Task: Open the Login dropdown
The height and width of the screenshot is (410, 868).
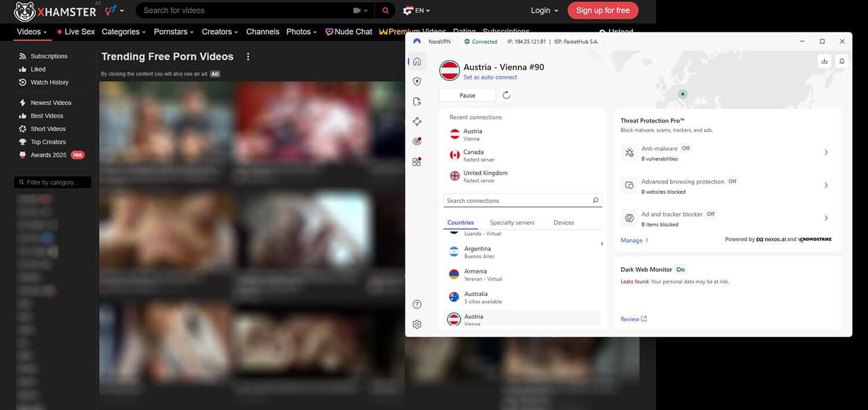Action: coord(545,10)
